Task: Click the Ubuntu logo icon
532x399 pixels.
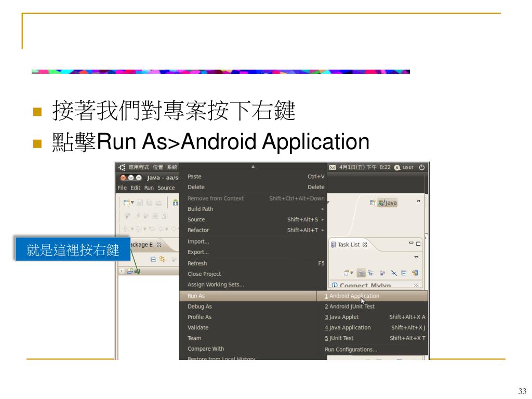Action: click(x=122, y=167)
